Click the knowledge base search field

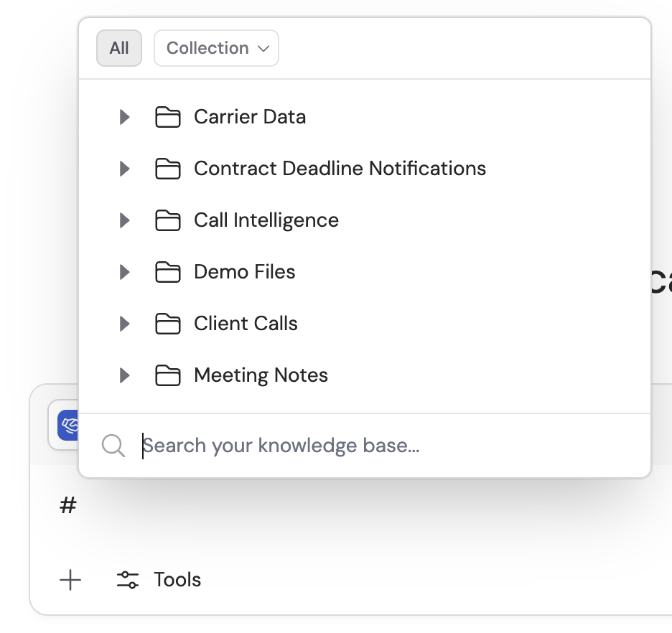click(287, 445)
